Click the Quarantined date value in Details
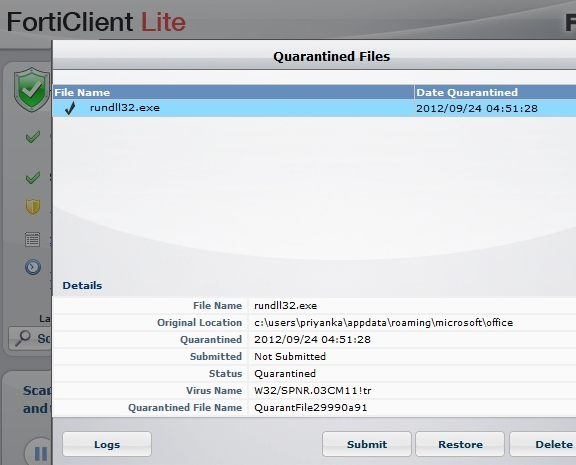 tap(312, 339)
